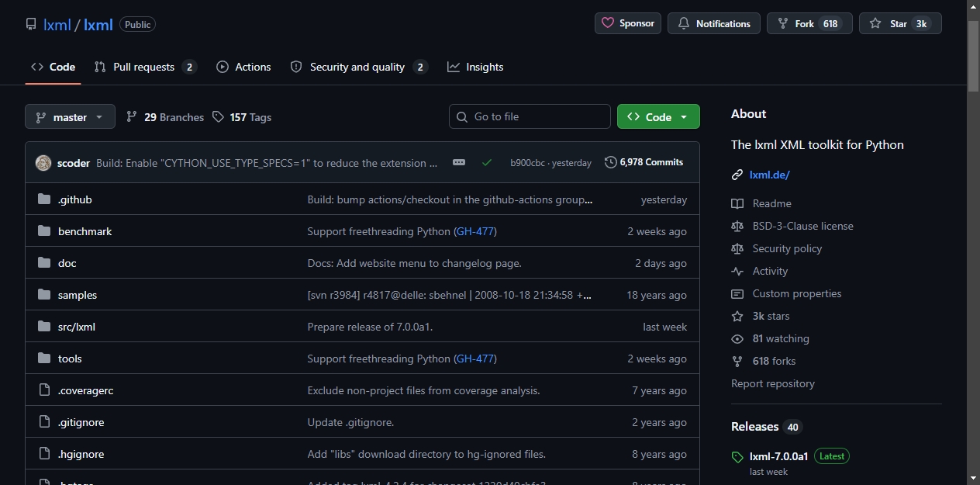
Task: Open the benchmark folder
Action: [85, 231]
